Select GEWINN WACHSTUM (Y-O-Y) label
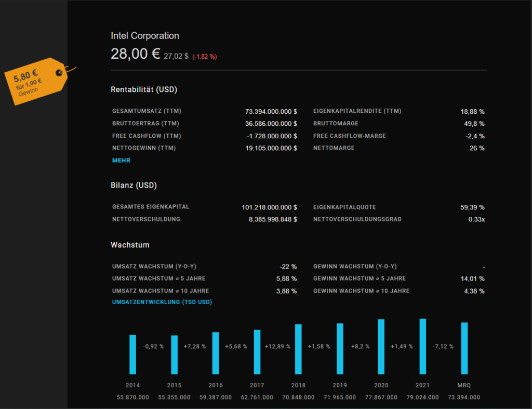This screenshot has height=409, width=532. (x=355, y=267)
